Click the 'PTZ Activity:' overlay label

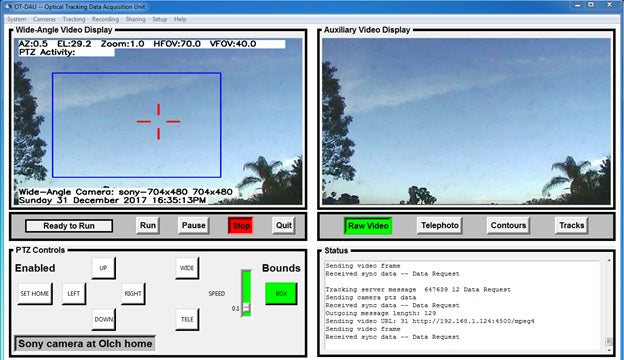[47, 52]
